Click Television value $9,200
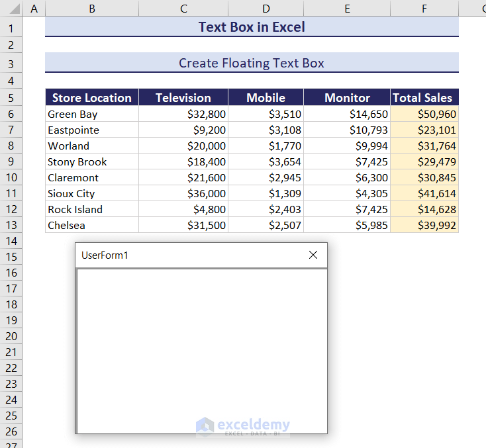The width and height of the screenshot is (486, 448). pos(183,130)
